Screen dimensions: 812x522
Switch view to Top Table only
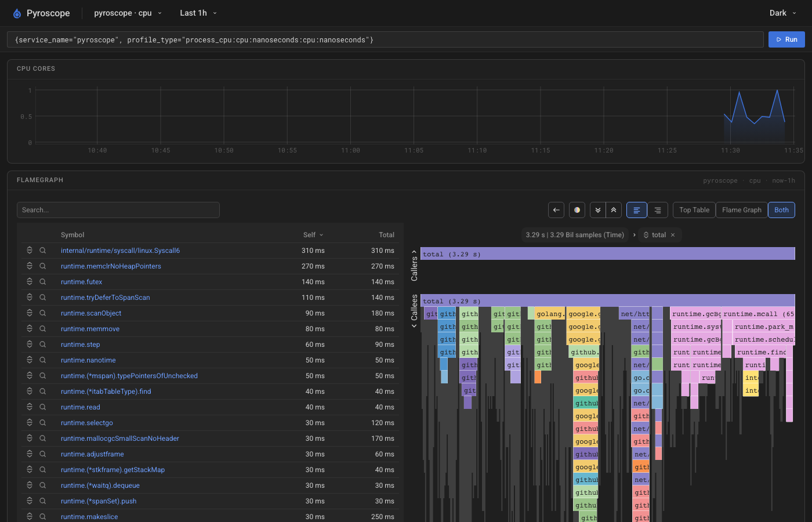click(x=694, y=210)
